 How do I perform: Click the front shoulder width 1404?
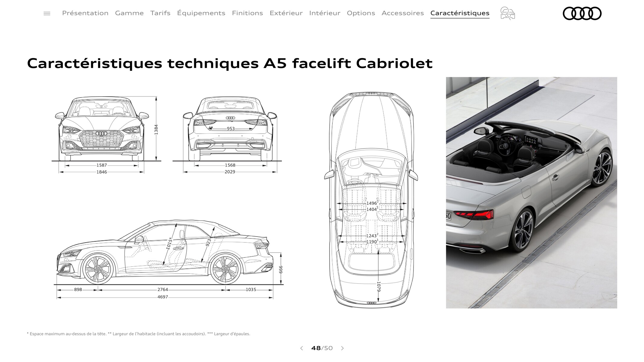point(372,209)
